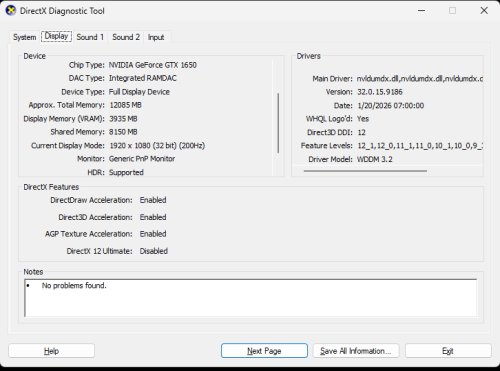Image resolution: width=500 pixels, height=371 pixels.
Task: Click the Generic PnP Monitor value
Action: coord(142,159)
